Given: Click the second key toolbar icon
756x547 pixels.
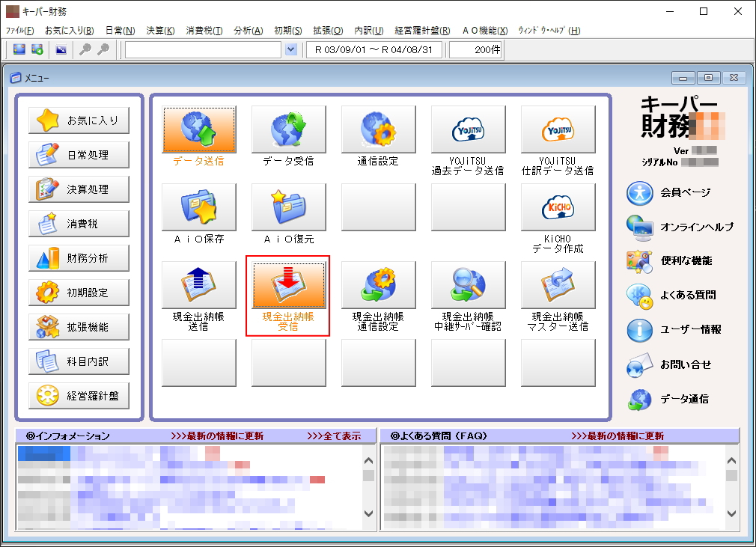Looking at the screenshot, I should (x=103, y=49).
